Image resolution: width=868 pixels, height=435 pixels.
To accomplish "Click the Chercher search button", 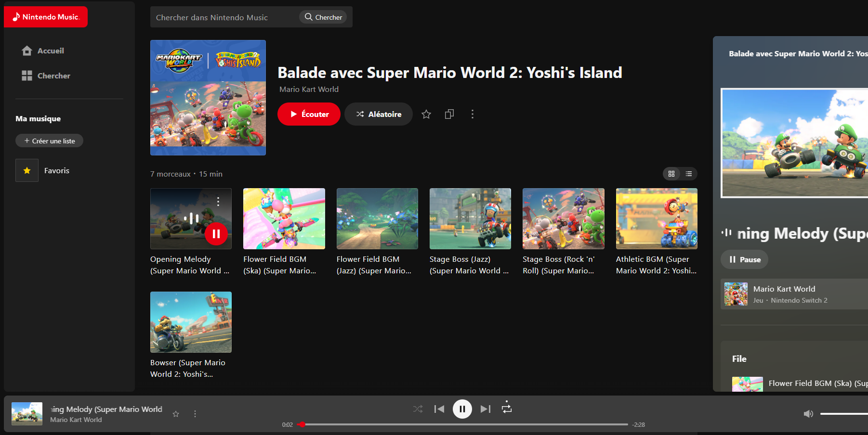I will click(324, 17).
